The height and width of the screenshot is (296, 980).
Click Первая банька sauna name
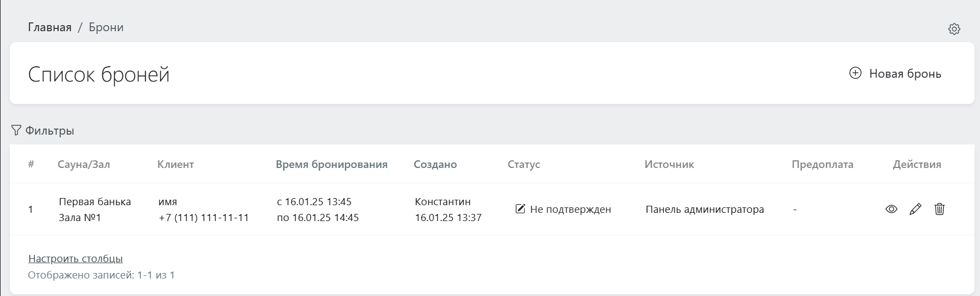(95, 201)
